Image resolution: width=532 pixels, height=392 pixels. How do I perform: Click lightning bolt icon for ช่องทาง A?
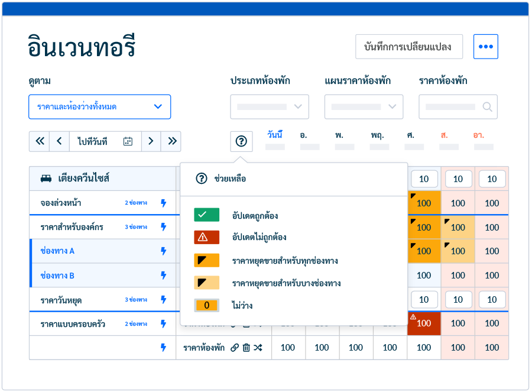coord(164,251)
